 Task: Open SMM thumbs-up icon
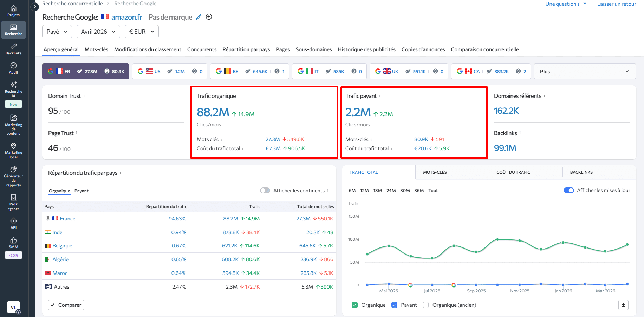[13, 240]
